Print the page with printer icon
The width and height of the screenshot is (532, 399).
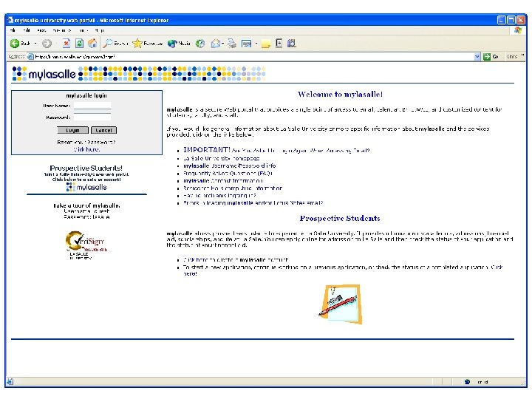tap(232, 44)
